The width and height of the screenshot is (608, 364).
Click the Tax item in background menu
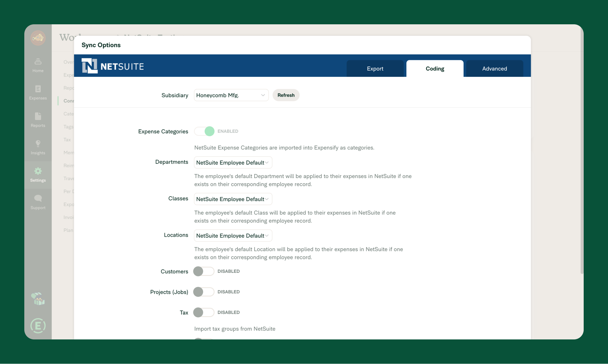(67, 140)
